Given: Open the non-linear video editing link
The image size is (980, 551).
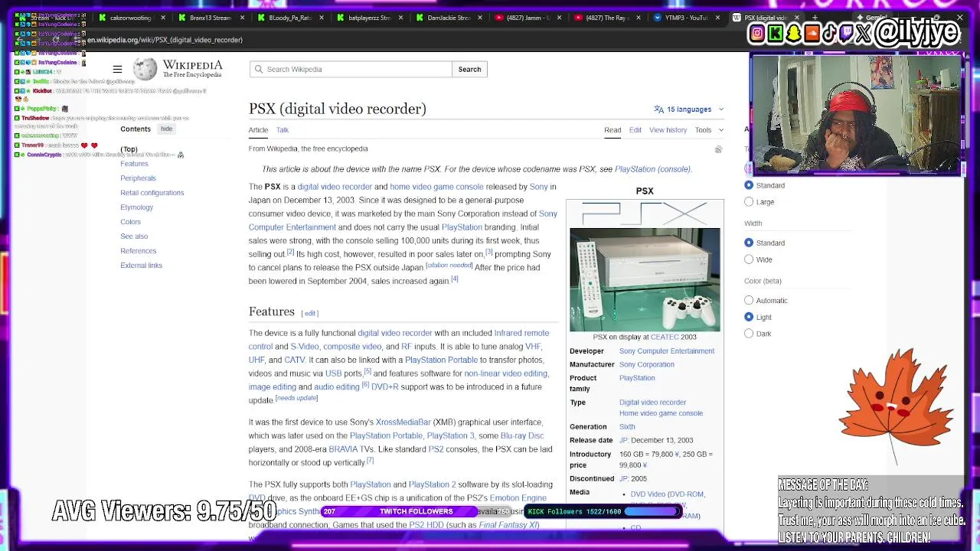Looking at the screenshot, I should click(x=506, y=373).
